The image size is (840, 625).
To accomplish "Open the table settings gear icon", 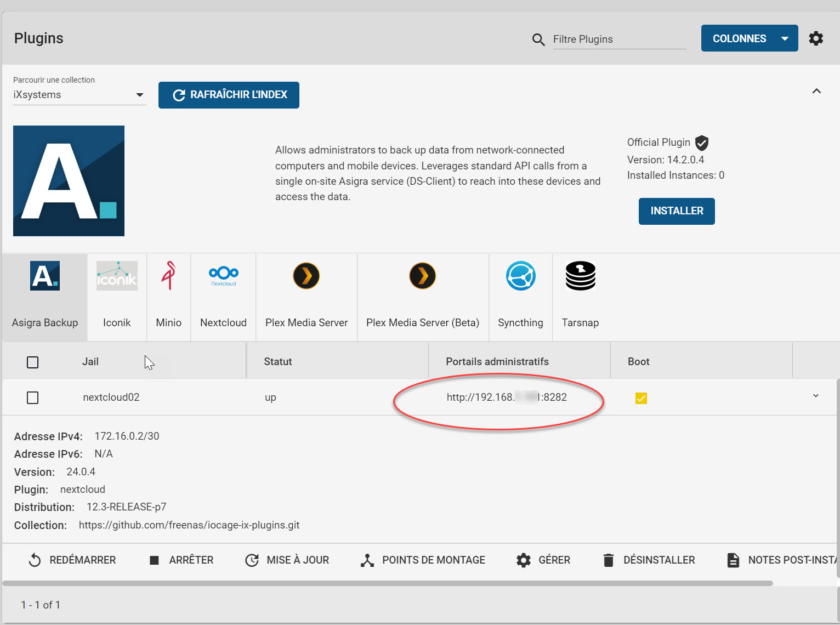I will pos(816,38).
